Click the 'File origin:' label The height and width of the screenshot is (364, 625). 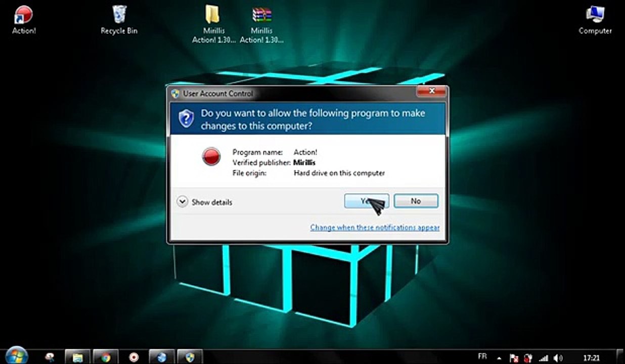[249, 173]
